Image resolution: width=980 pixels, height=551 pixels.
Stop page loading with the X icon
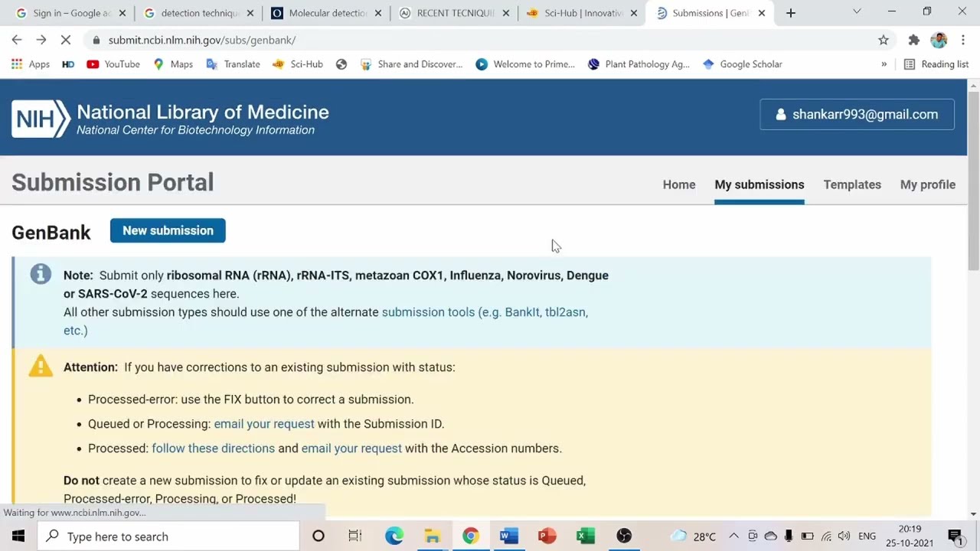66,40
